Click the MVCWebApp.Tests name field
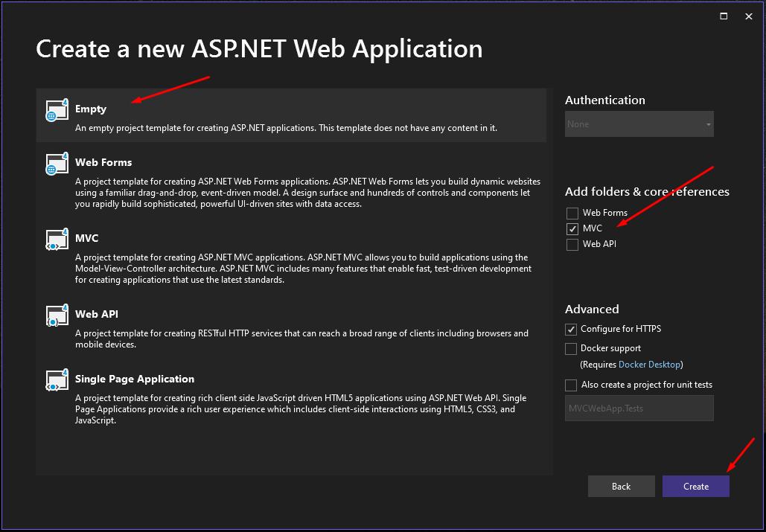 click(639, 408)
